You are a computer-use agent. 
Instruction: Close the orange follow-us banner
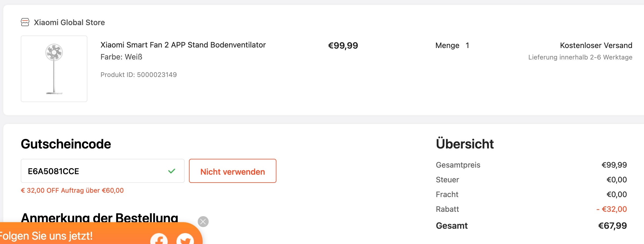[x=203, y=222]
